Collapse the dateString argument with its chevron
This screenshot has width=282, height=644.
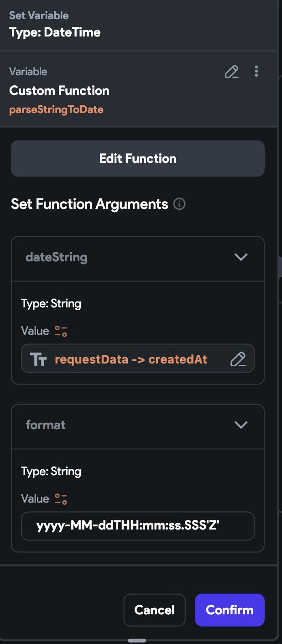click(x=240, y=257)
